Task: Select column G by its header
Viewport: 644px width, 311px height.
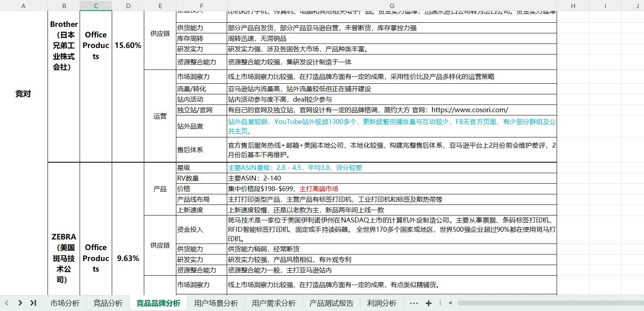Action: (392, 6)
